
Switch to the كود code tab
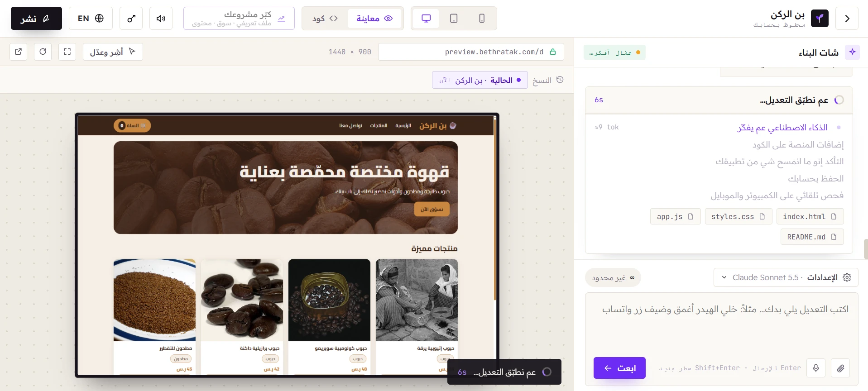click(325, 19)
